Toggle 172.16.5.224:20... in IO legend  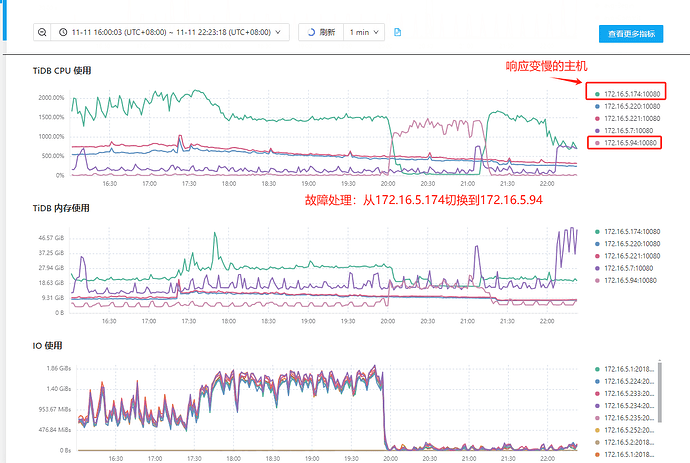(x=625, y=382)
